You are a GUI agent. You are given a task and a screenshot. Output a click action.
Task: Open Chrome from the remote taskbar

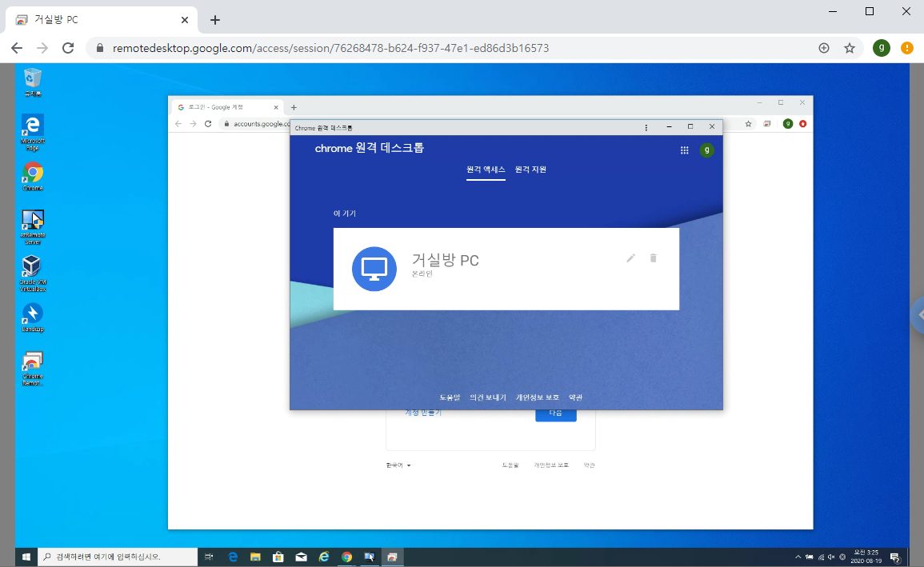pos(346,557)
